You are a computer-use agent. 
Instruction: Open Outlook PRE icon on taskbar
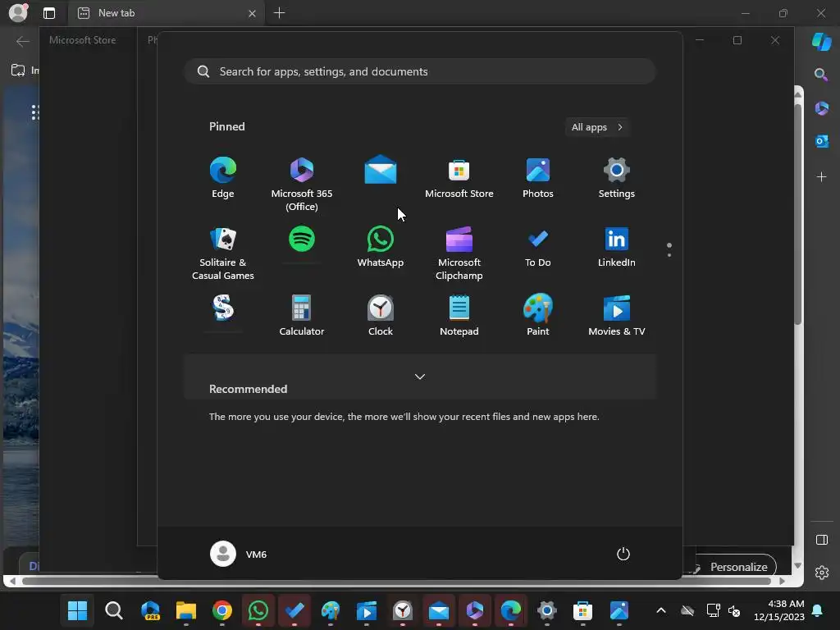pos(150,610)
